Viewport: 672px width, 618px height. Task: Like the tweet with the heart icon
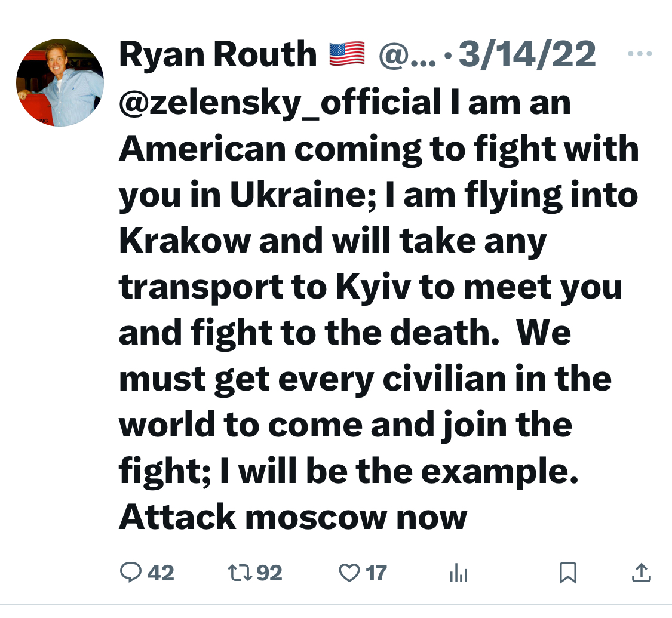349,573
